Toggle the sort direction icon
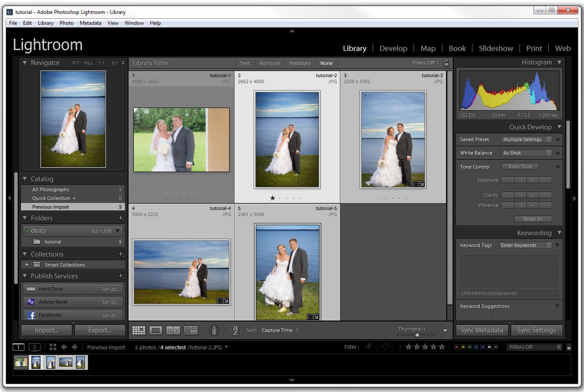The height and width of the screenshot is (392, 584). 235,330
